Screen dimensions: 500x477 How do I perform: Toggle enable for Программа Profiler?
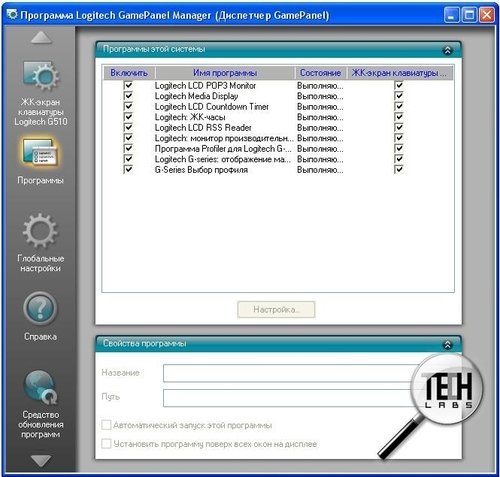click(x=128, y=148)
